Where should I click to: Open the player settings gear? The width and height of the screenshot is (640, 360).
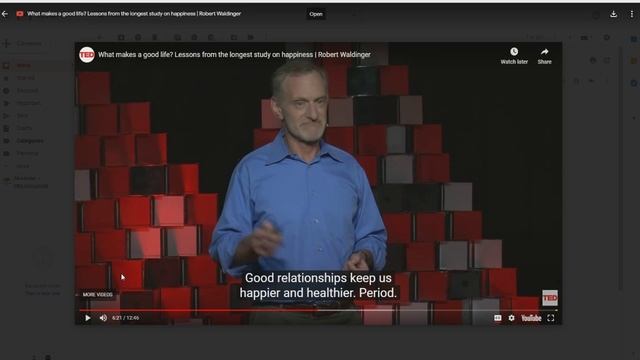coord(511,318)
